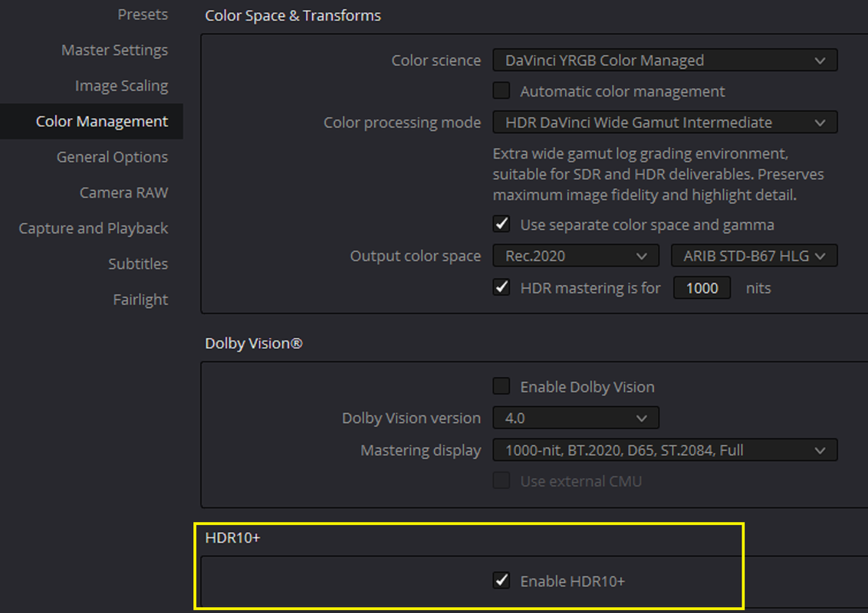868x613 pixels.
Task: Click the HDR mastering nits value field
Action: coord(702,287)
